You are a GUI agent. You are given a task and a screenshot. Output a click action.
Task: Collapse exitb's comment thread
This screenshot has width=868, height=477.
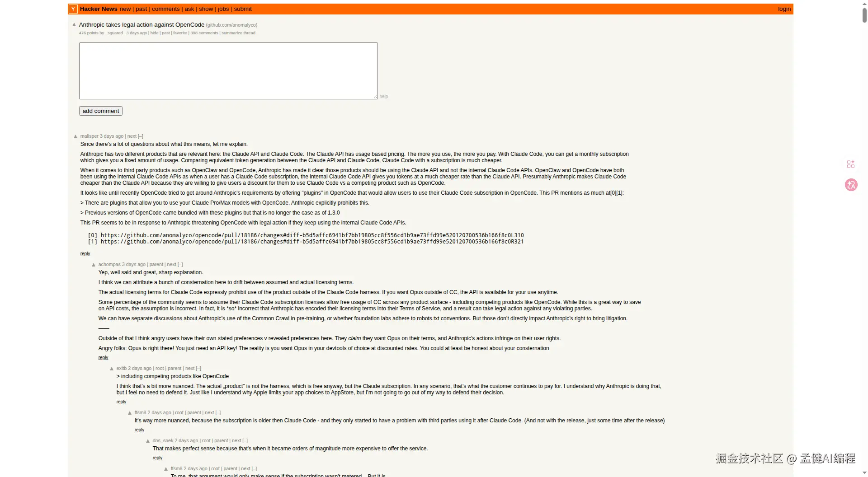(x=198, y=368)
